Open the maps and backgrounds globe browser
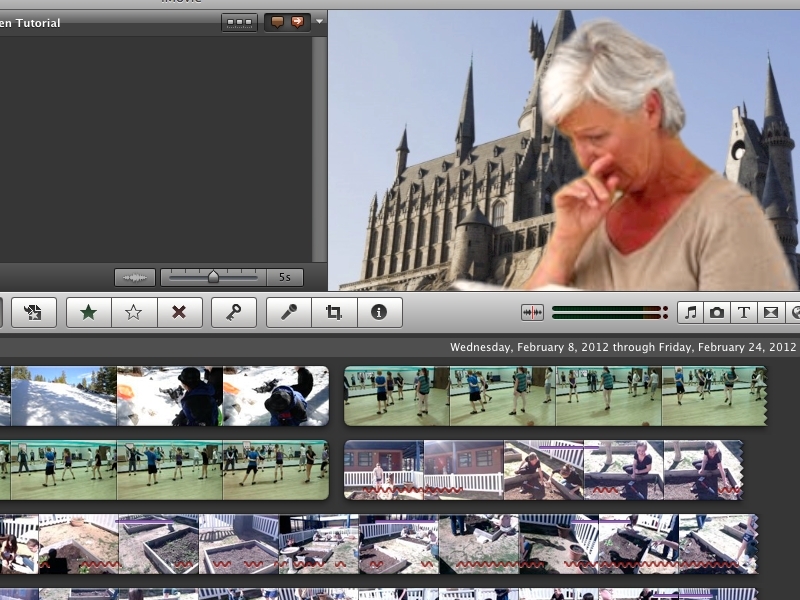The height and width of the screenshot is (600, 800). click(793, 312)
